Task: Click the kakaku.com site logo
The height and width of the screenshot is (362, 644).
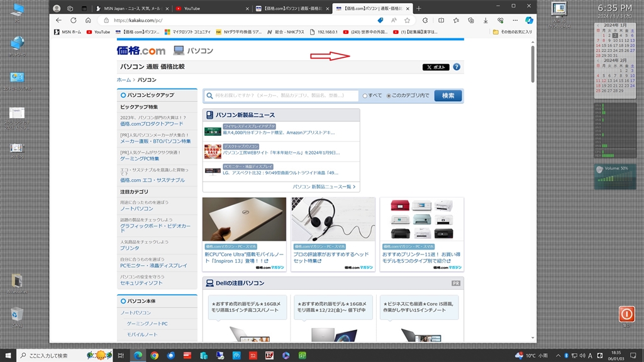Action: [x=141, y=50]
